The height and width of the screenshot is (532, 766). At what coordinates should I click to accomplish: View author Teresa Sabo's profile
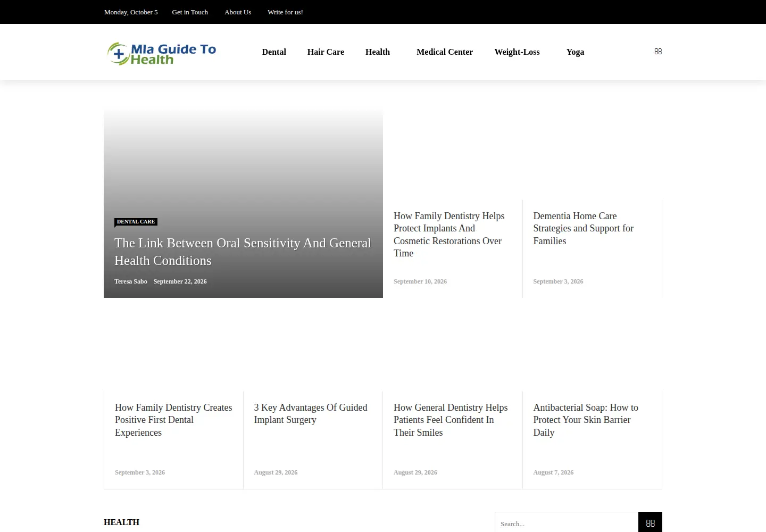coord(131,281)
